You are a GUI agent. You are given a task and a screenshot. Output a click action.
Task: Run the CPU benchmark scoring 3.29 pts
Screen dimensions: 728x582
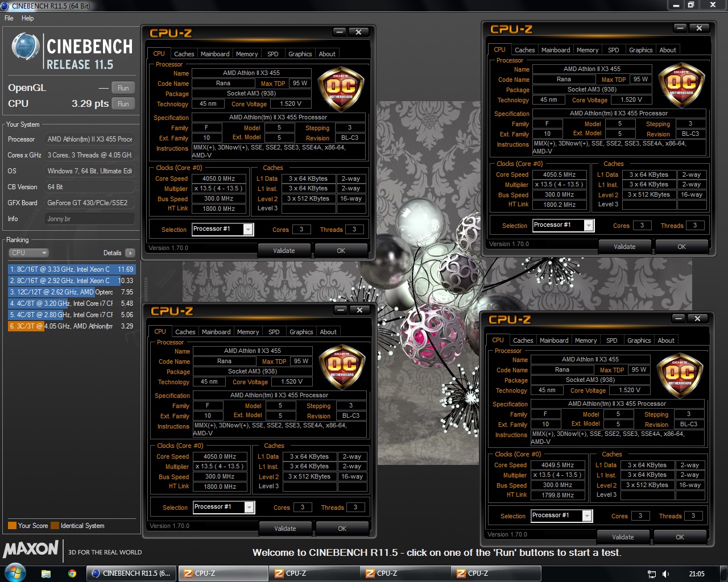click(123, 104)
